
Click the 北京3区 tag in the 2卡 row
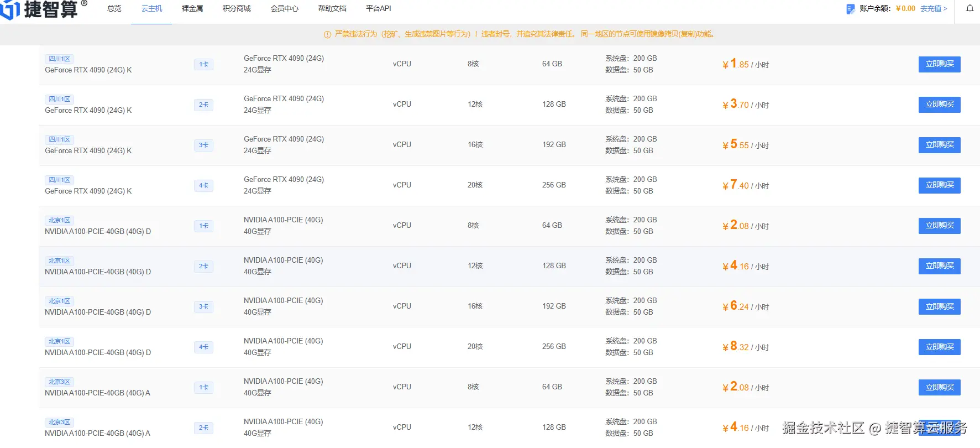pyautogui.click(x=59, y=422)
